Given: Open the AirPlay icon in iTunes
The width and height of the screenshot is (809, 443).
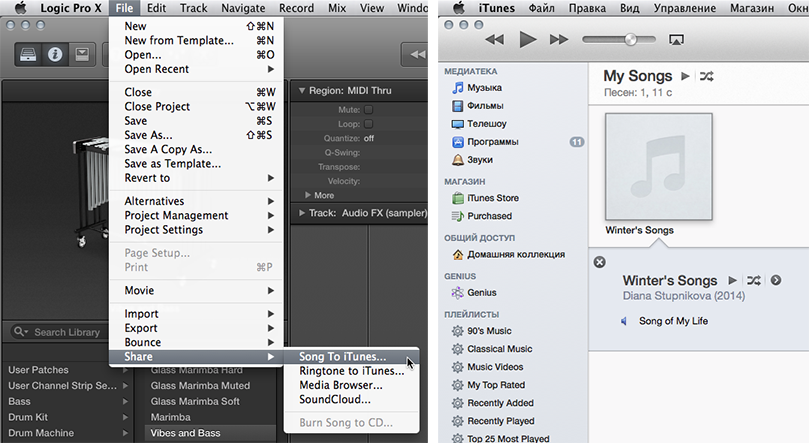Looking at the screenshot, I should (x=676, y=40).
